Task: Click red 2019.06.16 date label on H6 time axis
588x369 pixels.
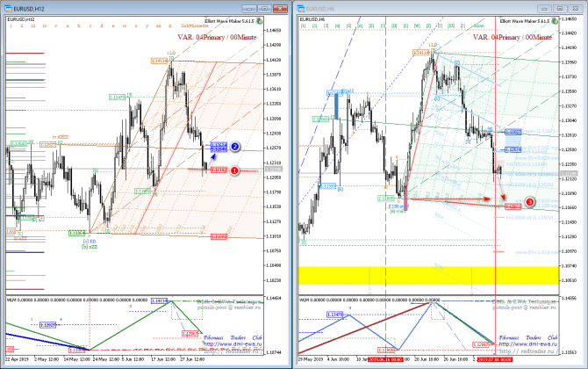Action: (x=385, y=359)
